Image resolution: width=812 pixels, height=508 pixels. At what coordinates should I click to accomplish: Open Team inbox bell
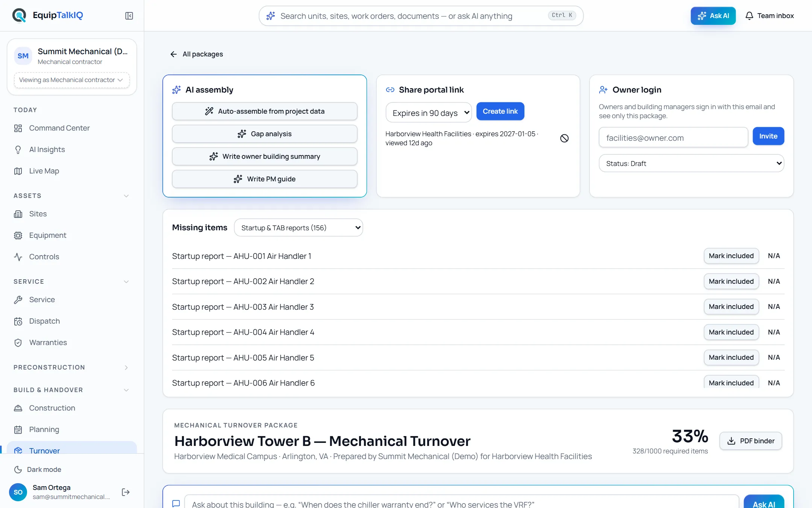click(770, 16)
